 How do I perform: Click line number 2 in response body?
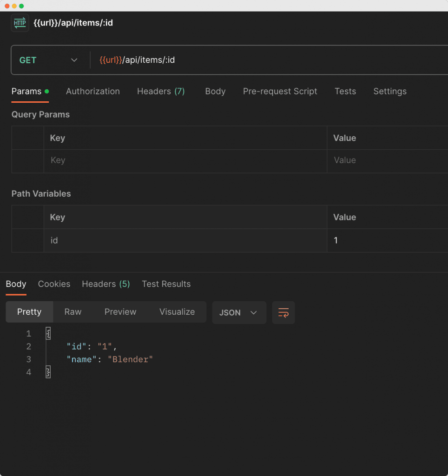click(x=28, y=346)
